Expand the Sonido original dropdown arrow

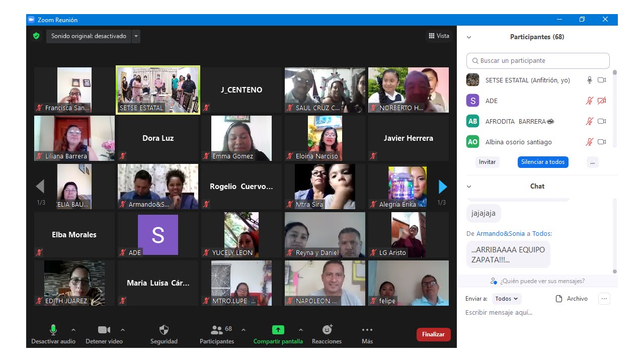[136, 36]
